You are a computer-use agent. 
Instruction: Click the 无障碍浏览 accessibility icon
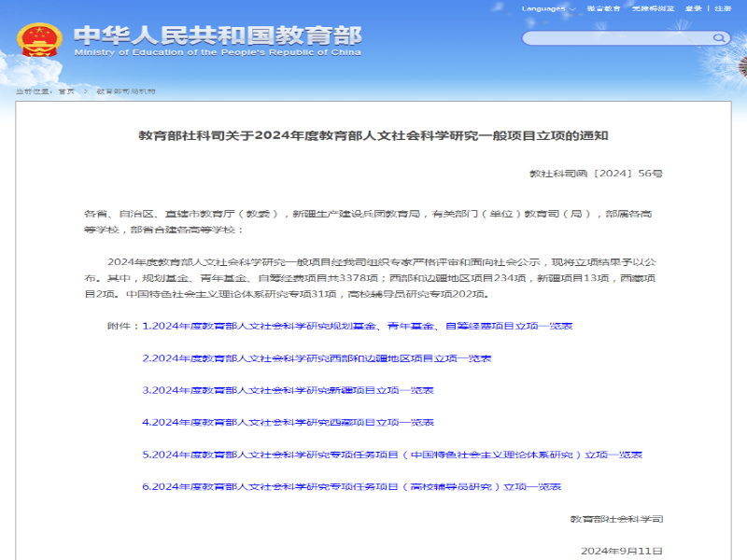654,9
